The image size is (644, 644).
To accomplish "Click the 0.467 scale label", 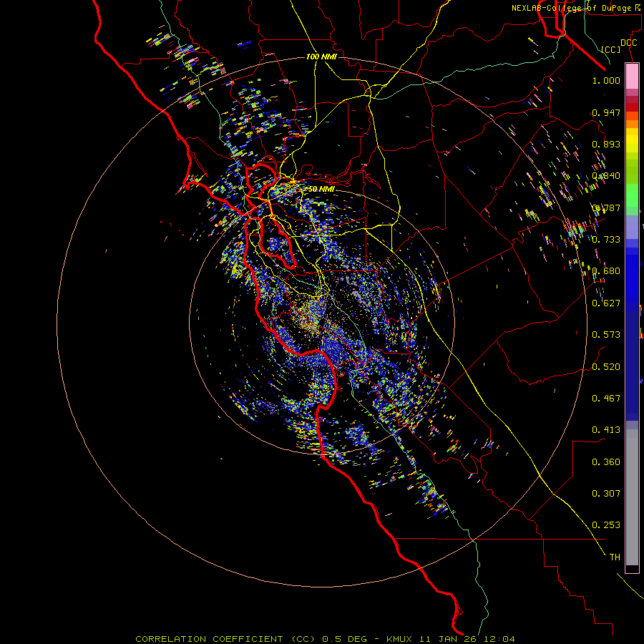I will 606,399.
